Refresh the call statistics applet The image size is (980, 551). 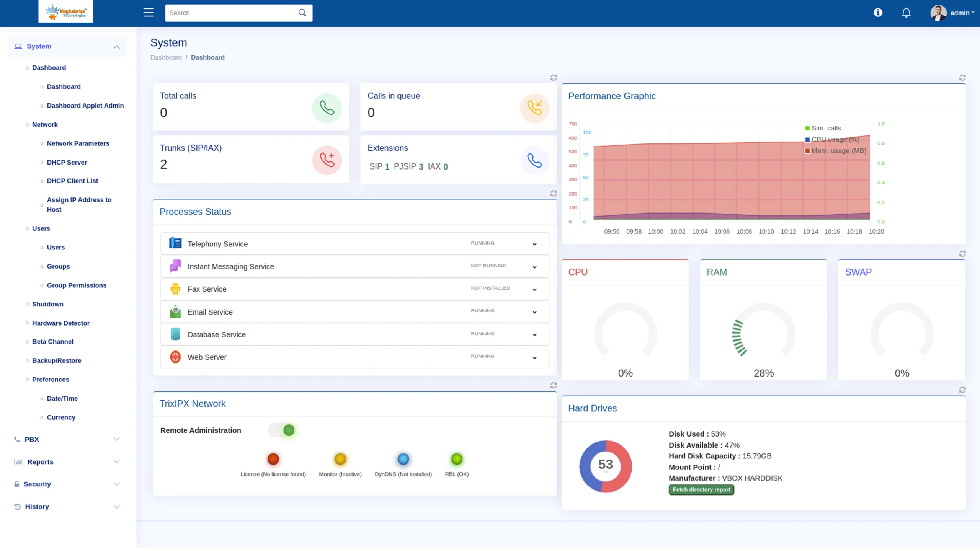pyautogui.click(x=554, y=78)
